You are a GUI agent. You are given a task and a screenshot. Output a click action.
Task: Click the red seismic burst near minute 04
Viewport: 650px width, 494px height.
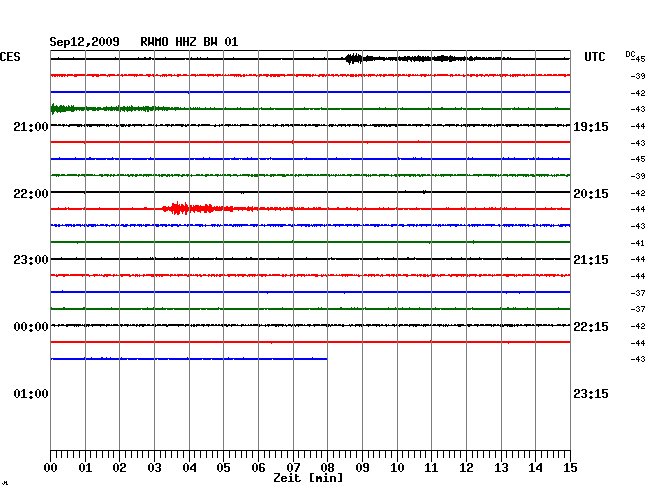(x=179, y=208)
